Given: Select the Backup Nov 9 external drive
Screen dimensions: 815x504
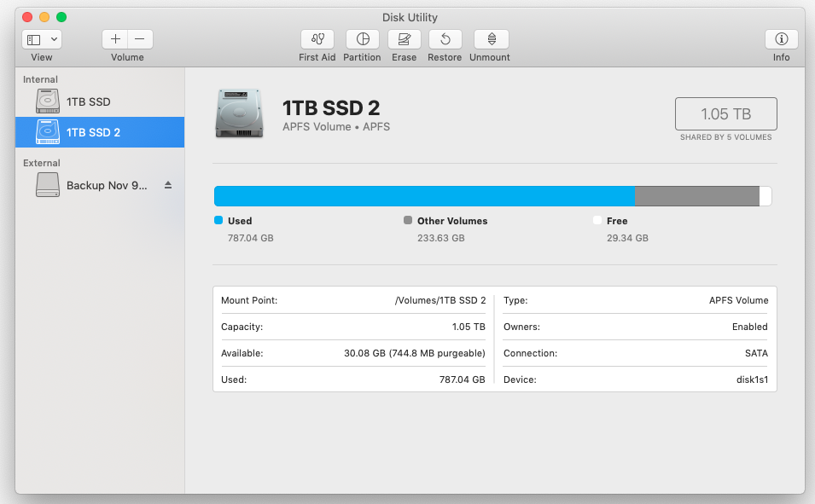Looking at the screenshot, I should point(100,186).
